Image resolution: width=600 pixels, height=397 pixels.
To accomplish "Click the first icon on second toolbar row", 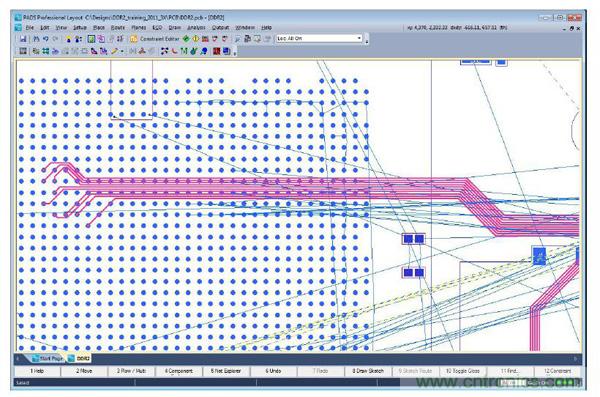I will click(x=23, y=51).
